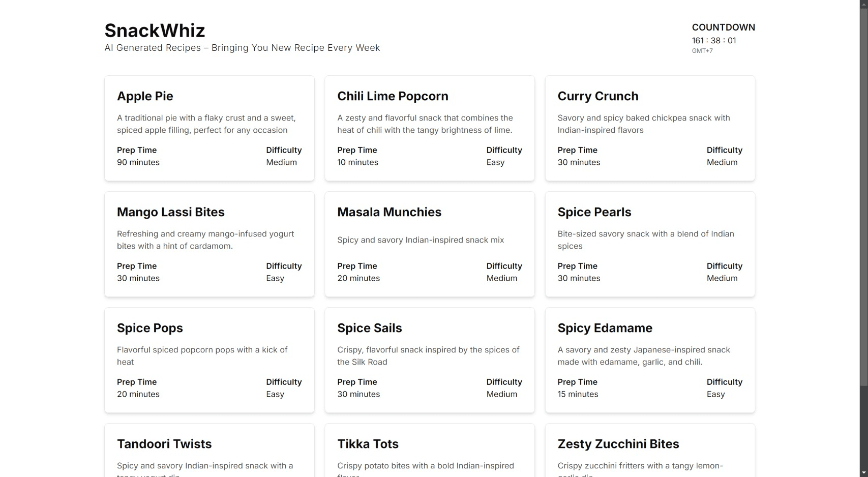Click the GMT+7 timezone label

[x=702, y=51]
